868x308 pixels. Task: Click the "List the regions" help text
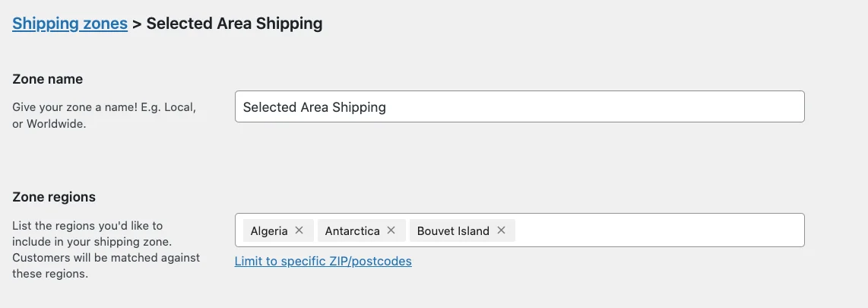pos(87,226)
